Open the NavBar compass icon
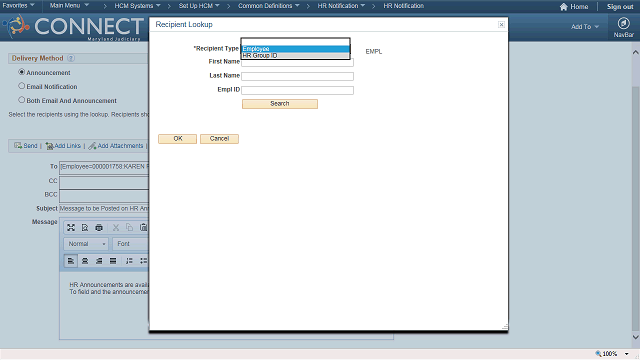This screenshot has width=640, height=360. point(623,23)
